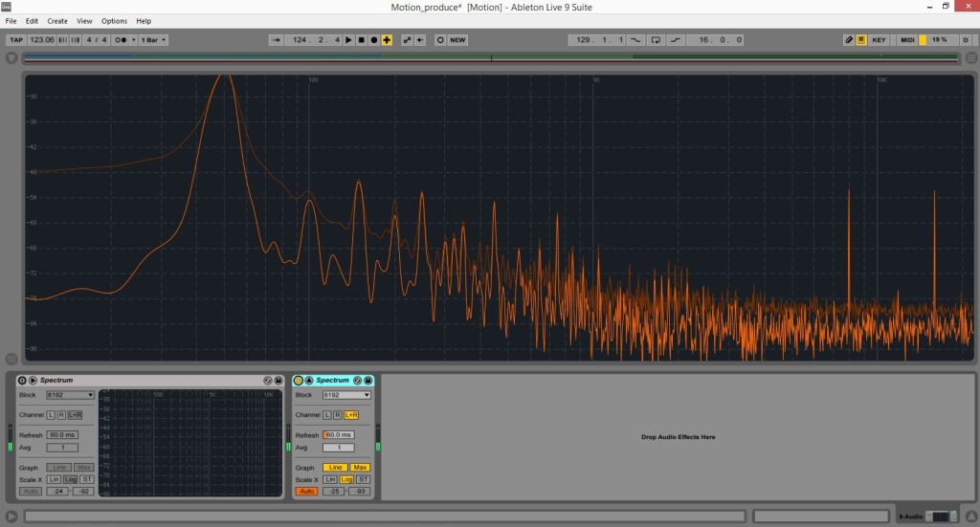
Task: Click the Arrangement Record button
Action: 374,40
